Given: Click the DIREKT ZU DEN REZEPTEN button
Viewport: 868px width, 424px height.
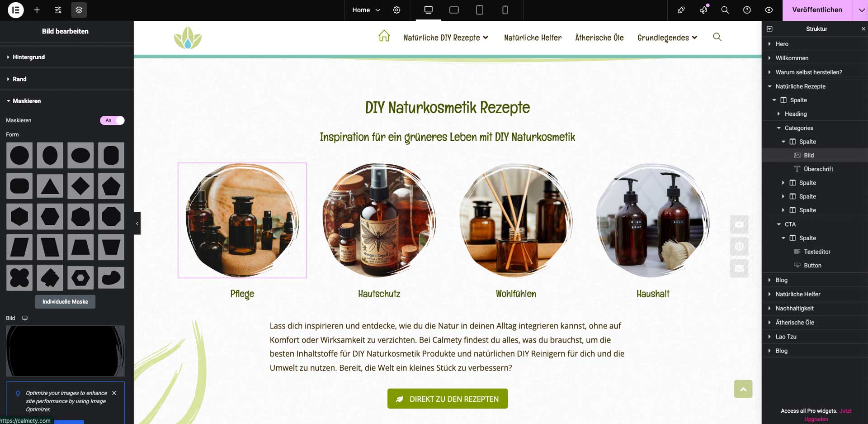Looking at the screenshot, I should point(447,399).
